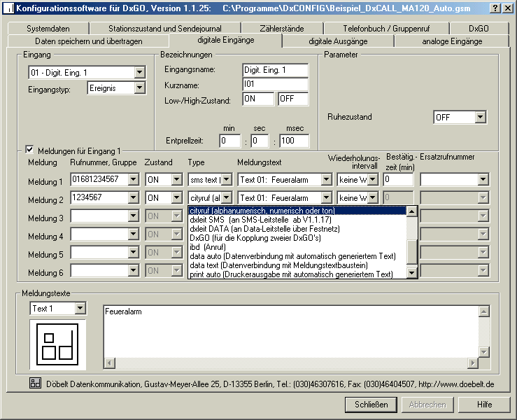Screen dimensions: 517x420
Task: Click the Eingangsname input field
Action: pyautogui.click(x=275, y=69)
